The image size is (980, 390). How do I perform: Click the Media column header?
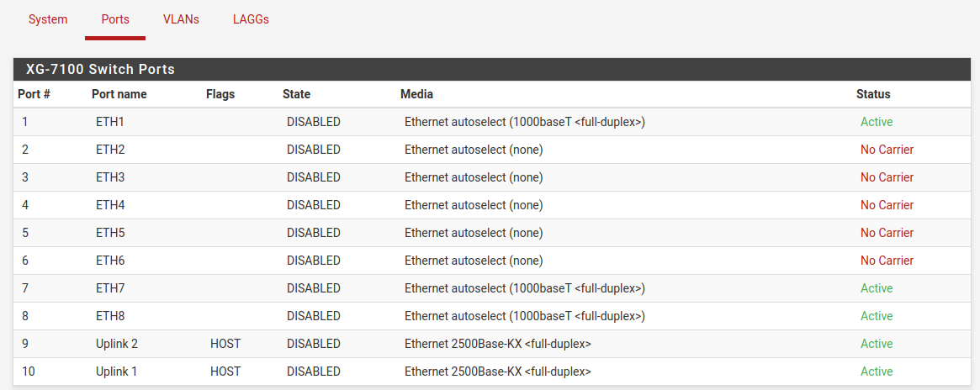(416, 94)
